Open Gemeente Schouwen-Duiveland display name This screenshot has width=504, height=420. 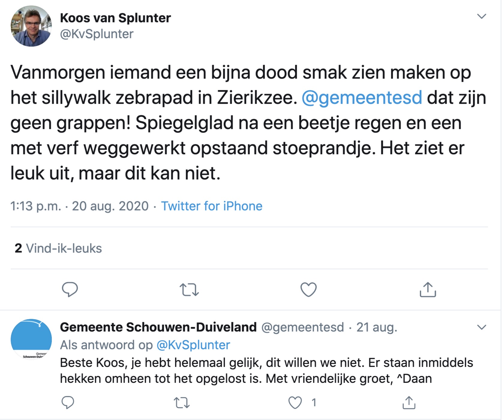158,327
